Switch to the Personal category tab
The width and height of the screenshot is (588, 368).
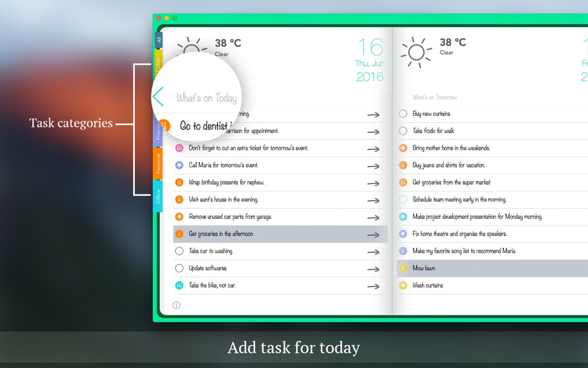click(x=158, y=164)
